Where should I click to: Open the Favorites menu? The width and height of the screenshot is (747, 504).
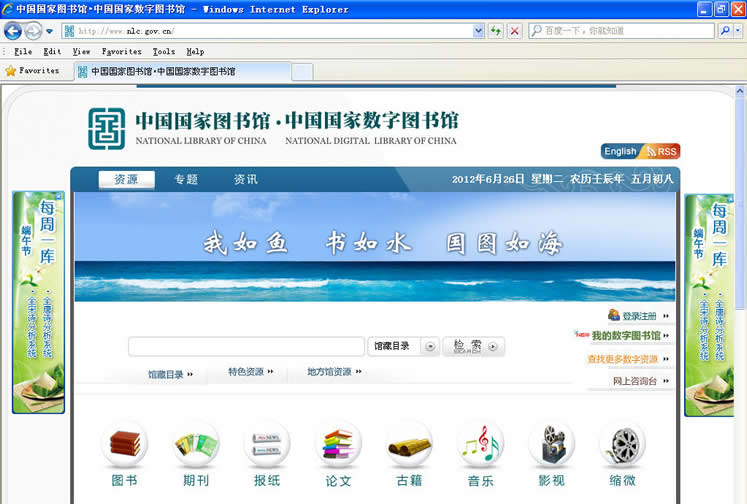[x=121, y=51]
